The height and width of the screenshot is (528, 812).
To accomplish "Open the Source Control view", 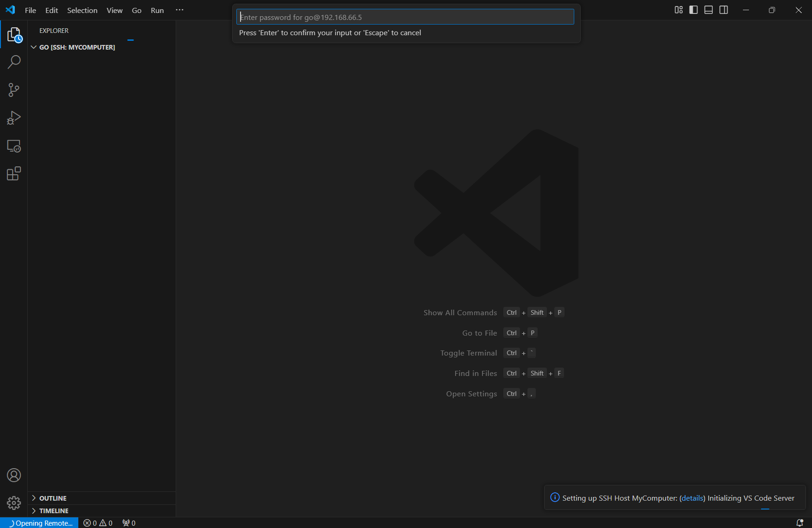I will click(x=14, y=90).
